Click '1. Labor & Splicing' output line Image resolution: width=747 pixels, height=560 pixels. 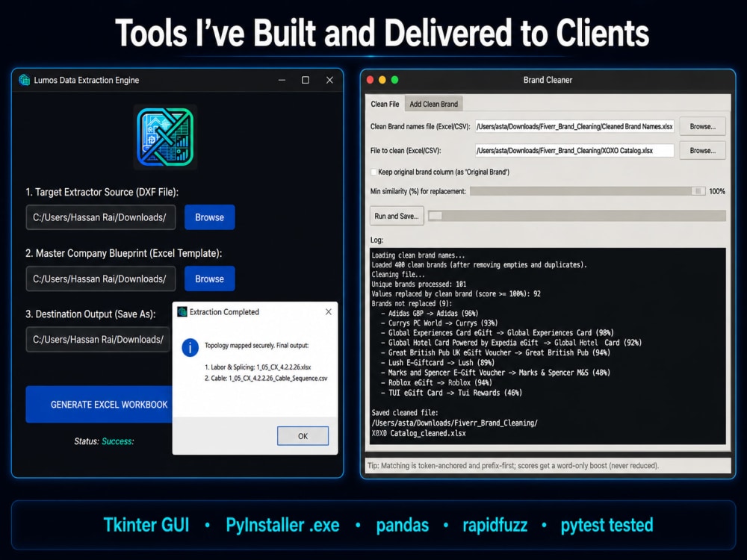tap(258, 367)
